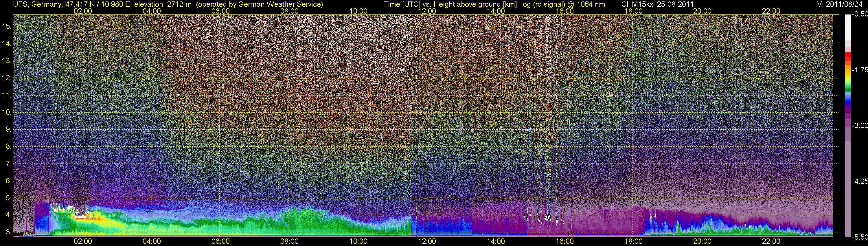This screenshot has height=246, width=868.
Task: Click the 9. km height axis label
Action: point(8,129)
